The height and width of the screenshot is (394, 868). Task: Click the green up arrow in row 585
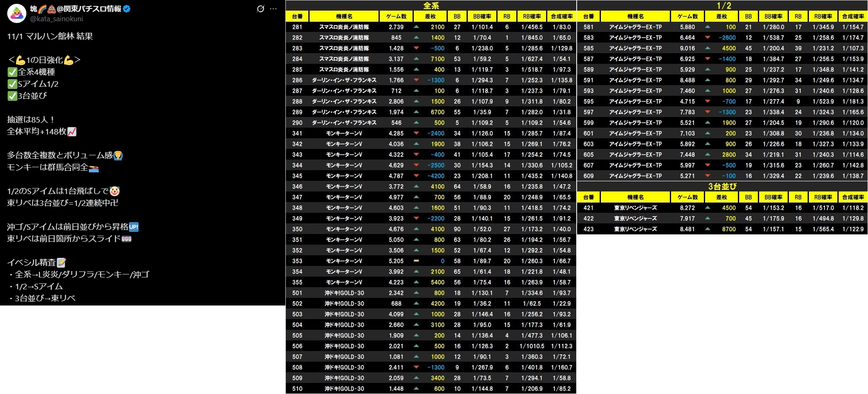(708, 48)
